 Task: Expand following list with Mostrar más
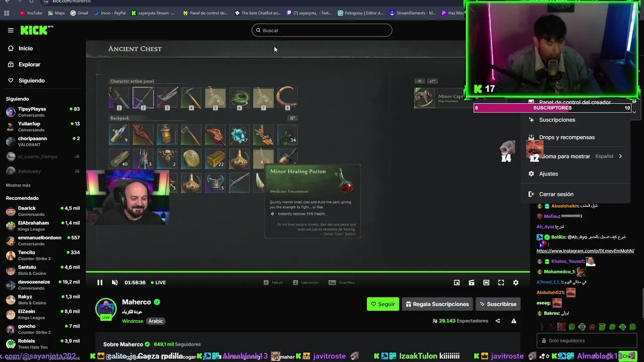tap(18, 186)
